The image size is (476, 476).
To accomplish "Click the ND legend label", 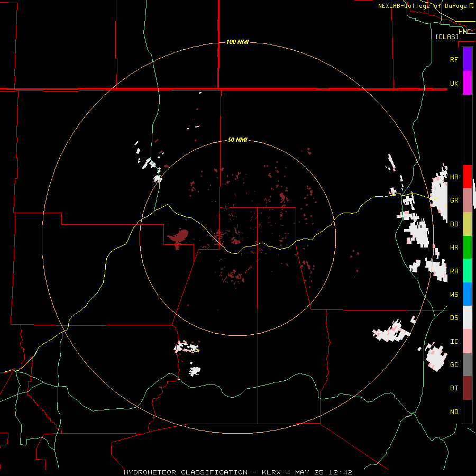I will coord(454,411).
